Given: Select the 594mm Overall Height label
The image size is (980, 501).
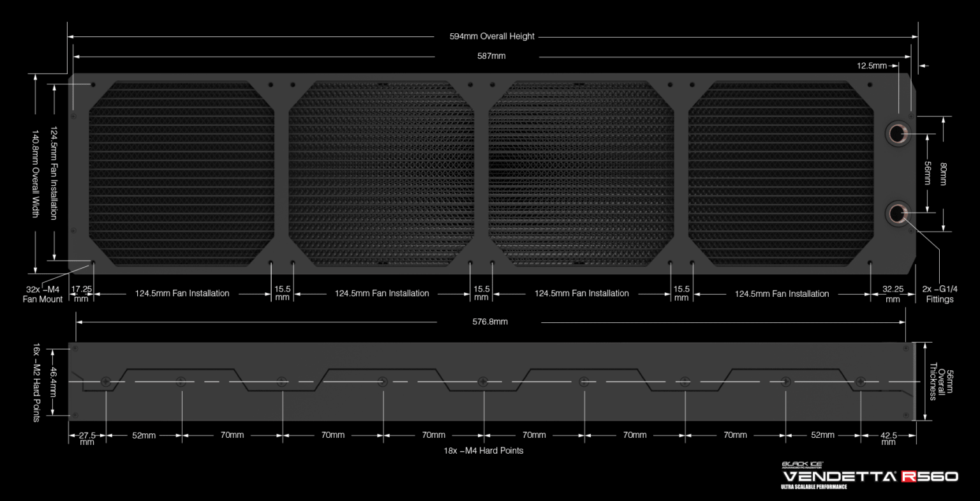Looking at the screenshot, I should coord(492,36).
